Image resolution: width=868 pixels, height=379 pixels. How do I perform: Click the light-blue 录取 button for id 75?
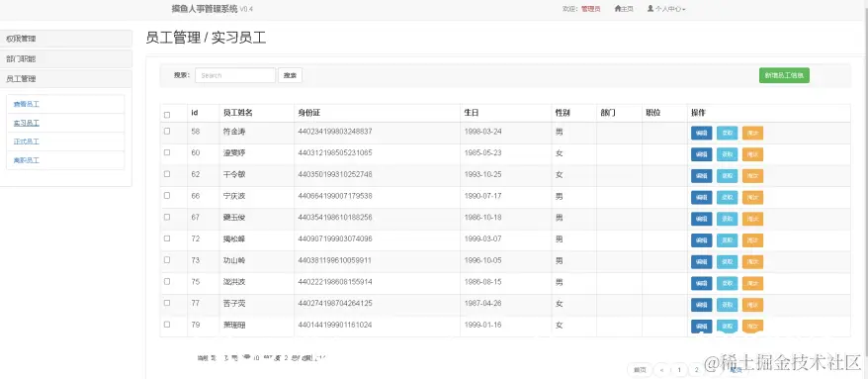[727, 283]
